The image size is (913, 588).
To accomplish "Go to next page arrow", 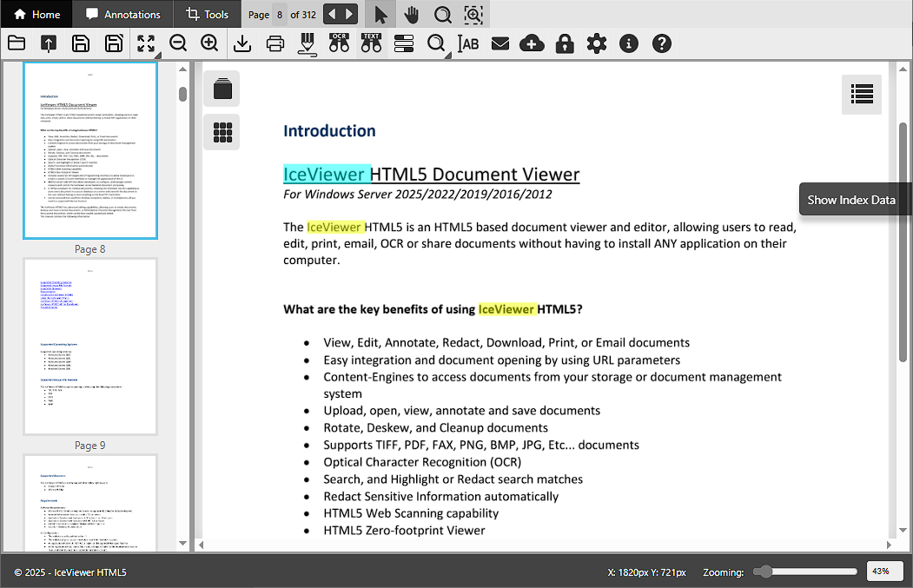I will pyautogui.click(x=349, y=15).
